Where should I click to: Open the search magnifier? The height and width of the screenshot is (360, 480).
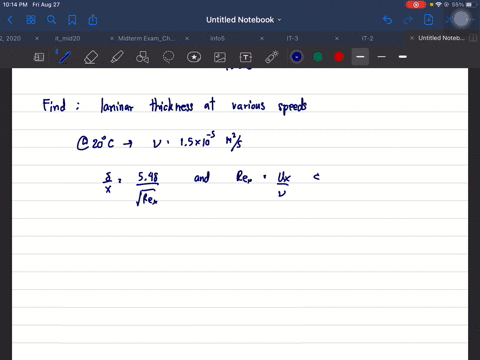pos(51,20)
